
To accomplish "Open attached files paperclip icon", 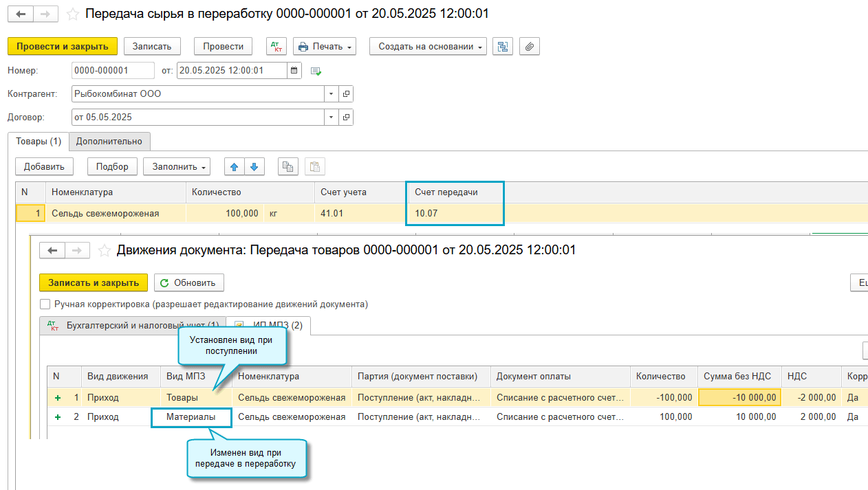I will tap(529, 47).
